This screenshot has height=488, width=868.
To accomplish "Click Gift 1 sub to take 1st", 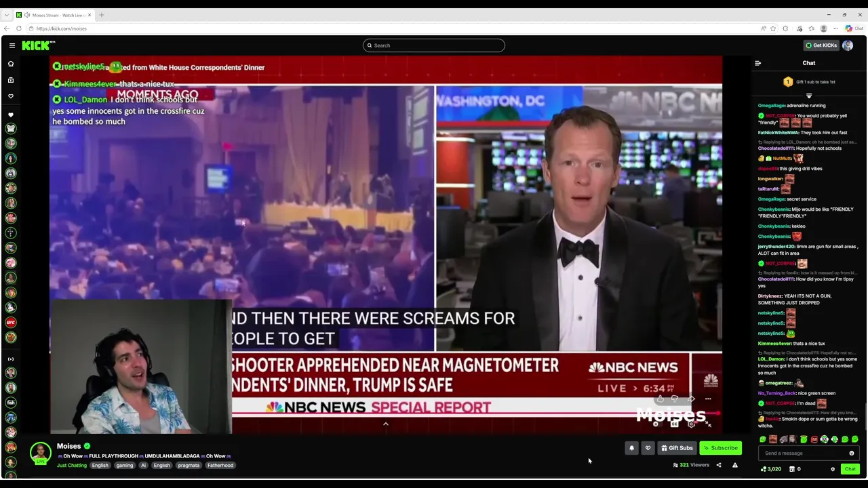I will tap(816, 82).
